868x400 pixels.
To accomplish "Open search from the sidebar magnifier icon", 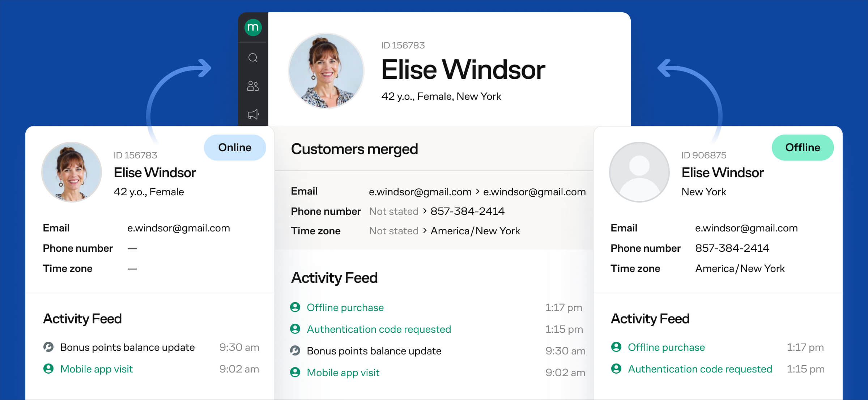I will tap(253, 58).
